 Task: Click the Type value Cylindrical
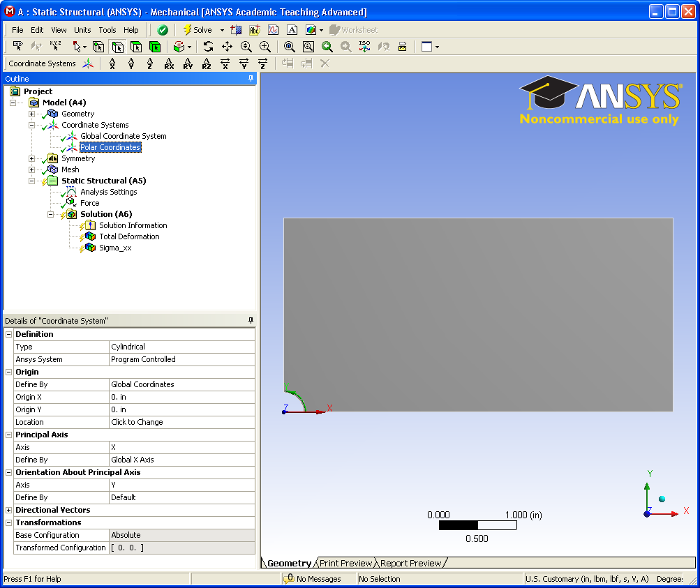click(x=182, y=347)
